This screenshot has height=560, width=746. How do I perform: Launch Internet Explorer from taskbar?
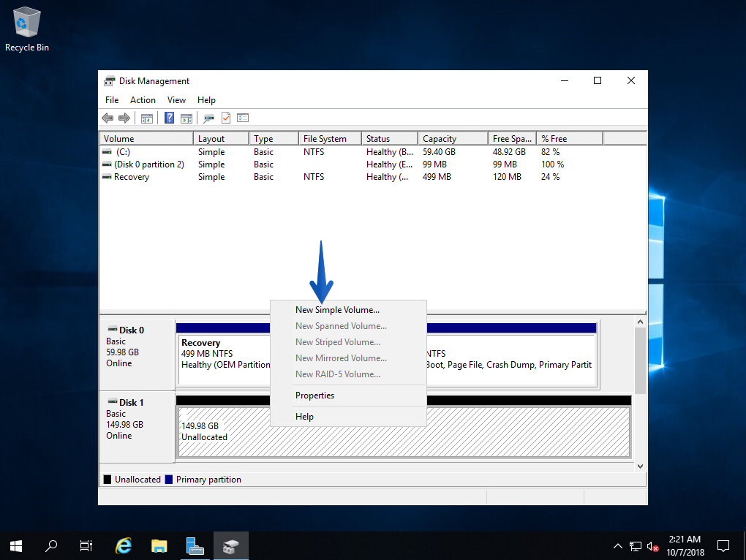pos(124,545)
